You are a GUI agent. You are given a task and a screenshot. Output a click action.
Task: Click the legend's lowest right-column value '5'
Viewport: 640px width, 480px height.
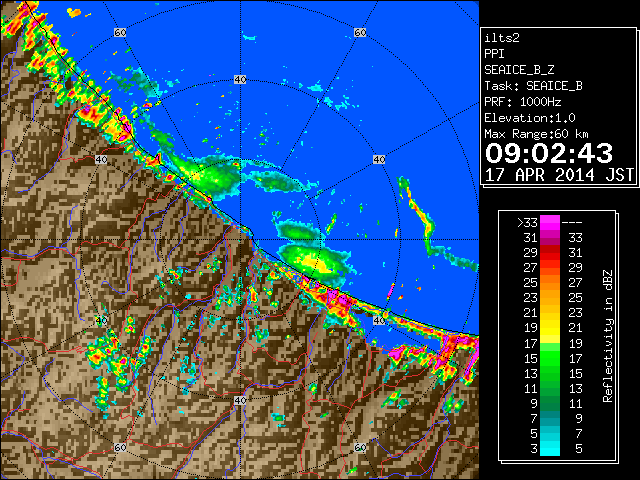pos(578,449)
